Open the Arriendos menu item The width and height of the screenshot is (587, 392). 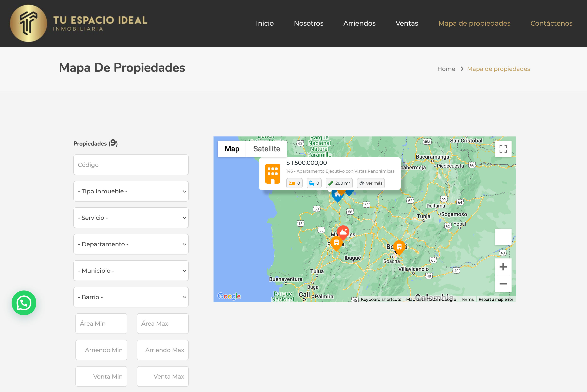pos(359,23)
